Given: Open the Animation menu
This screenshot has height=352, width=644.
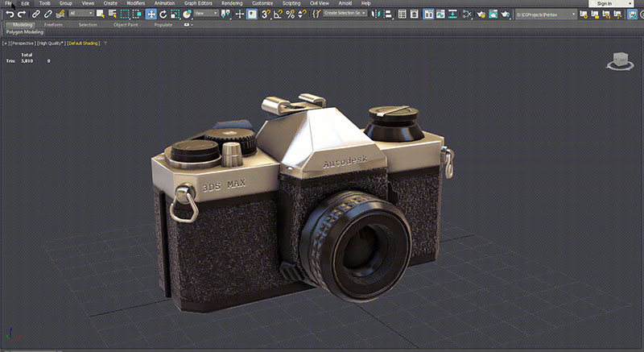Looking at the screenshot, I should coord(165,3).
